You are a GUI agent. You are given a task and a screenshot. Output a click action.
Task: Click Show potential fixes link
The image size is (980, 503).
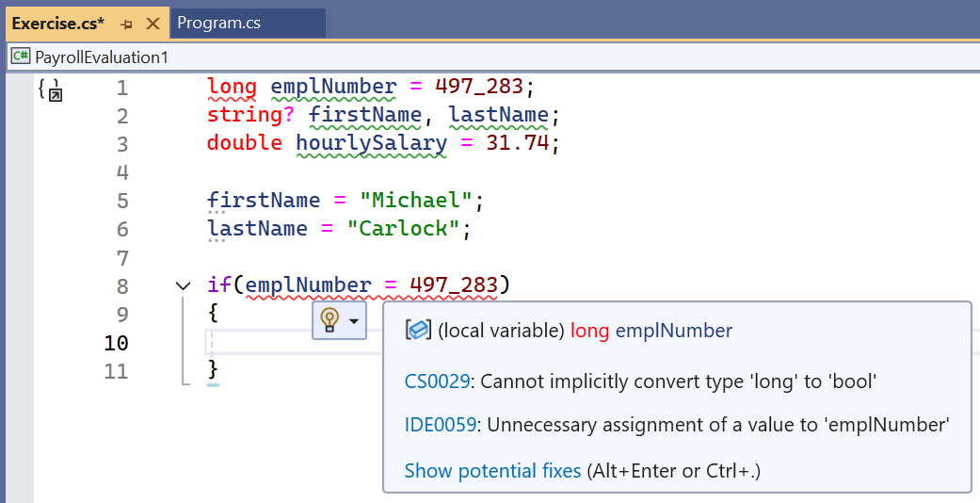coord(492,470)
